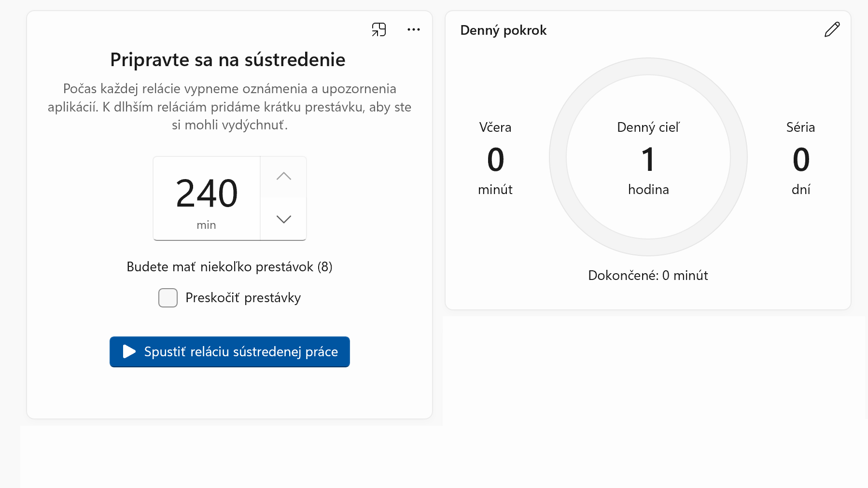Click the "Séria" streak counter
This screenshot has height=488, width=868.
[800, 127]
